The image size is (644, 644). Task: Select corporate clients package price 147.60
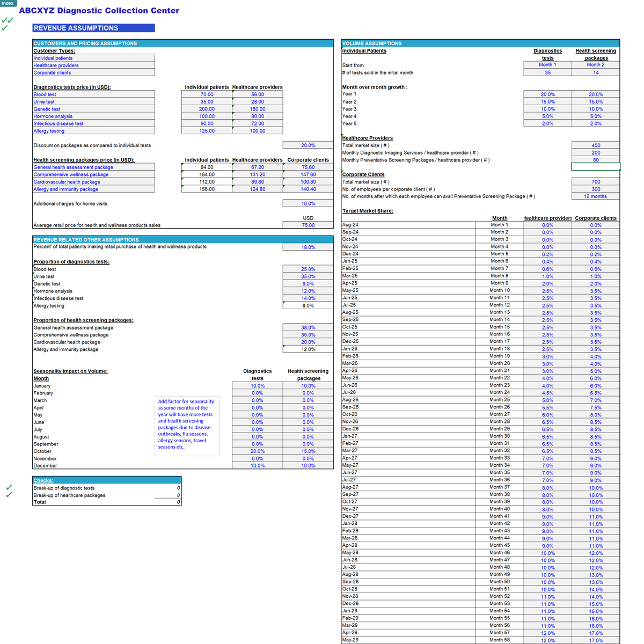click(x=308, y=174)
